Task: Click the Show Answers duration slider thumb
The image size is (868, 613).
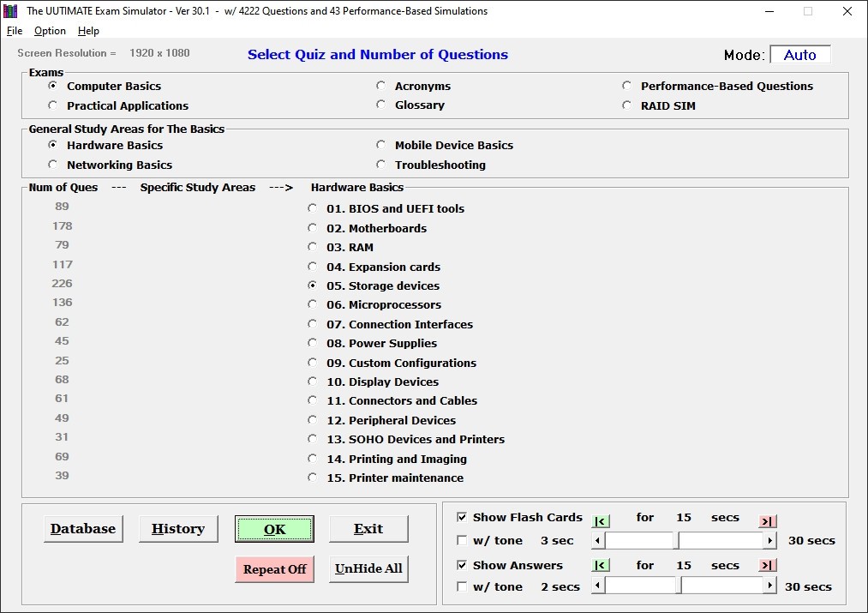Action: [678, 586]
